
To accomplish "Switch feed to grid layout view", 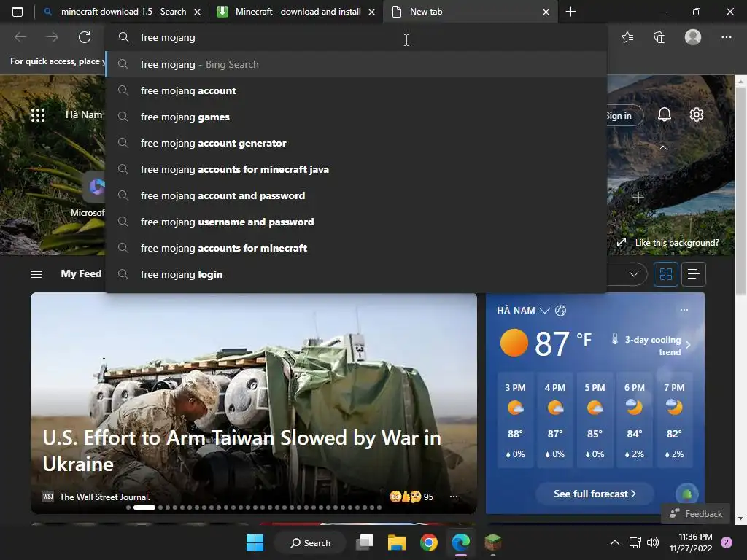I will click(x=665, y=274).
